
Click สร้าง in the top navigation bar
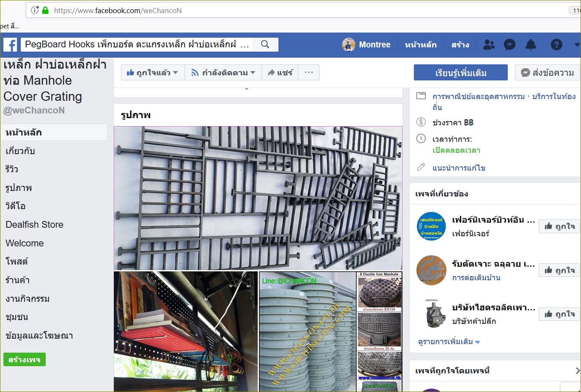460,44
